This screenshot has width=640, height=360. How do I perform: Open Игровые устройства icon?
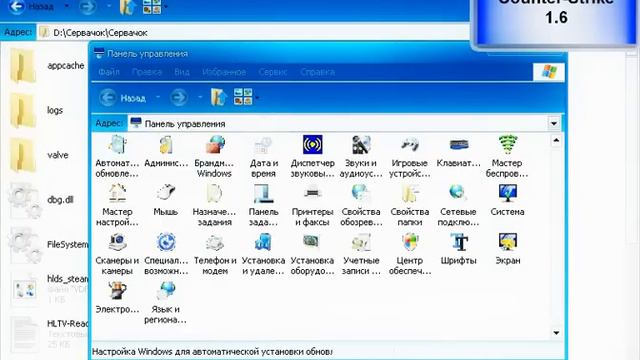[x=410, y=157]
